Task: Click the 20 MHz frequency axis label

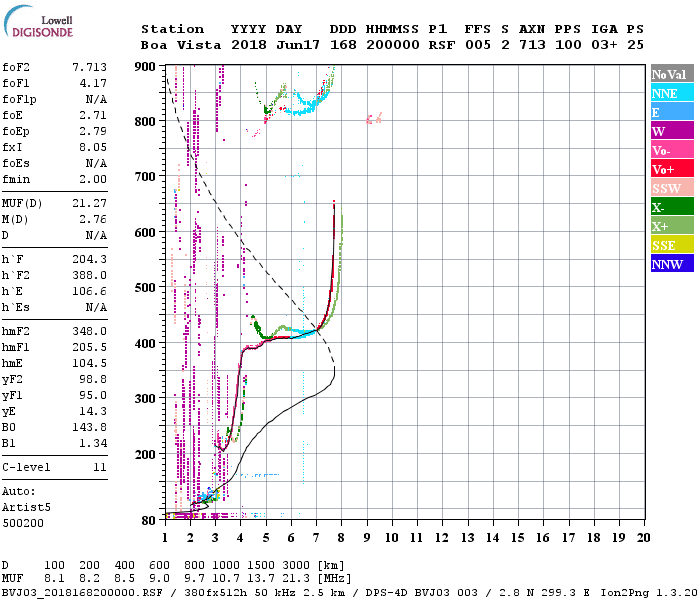Action: point(644,538)
